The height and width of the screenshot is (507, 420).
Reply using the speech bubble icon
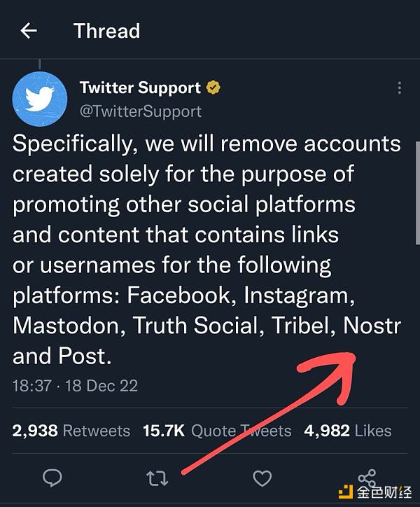pyautogui.click(x=52, y=478)
